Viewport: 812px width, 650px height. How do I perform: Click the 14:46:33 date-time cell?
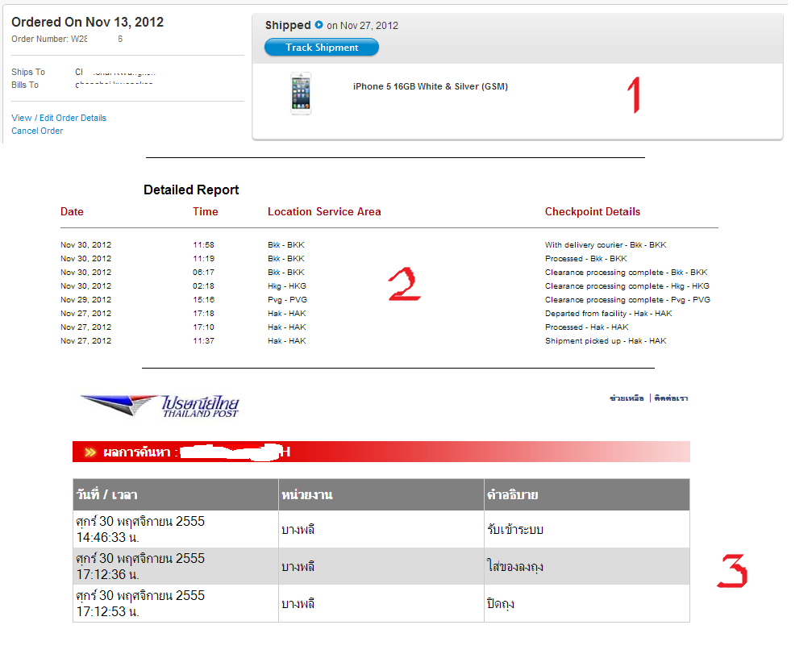coord(176,529)
